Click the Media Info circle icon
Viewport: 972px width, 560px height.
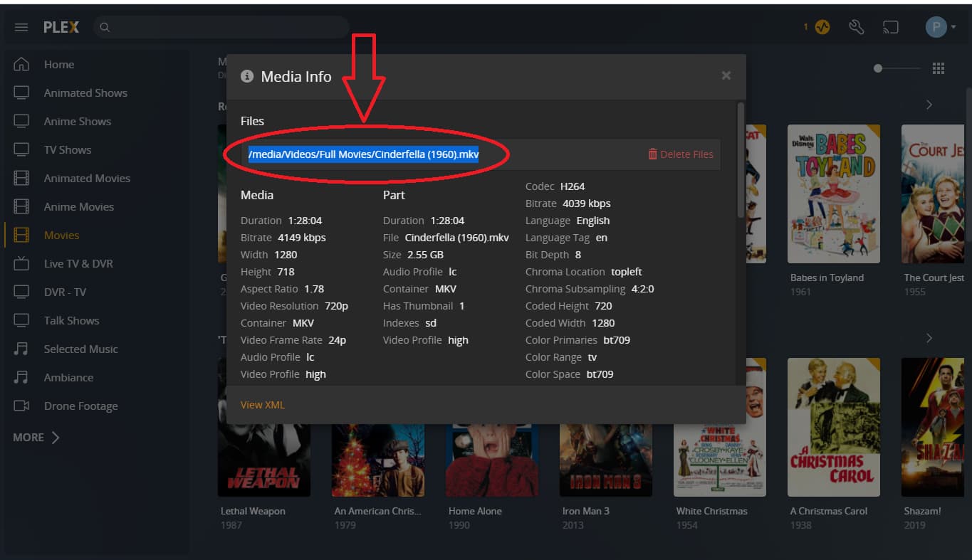click(x=247, y=76)
